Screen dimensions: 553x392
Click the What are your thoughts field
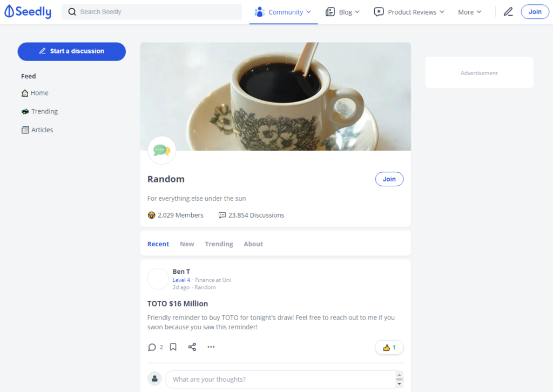(281, 379)
